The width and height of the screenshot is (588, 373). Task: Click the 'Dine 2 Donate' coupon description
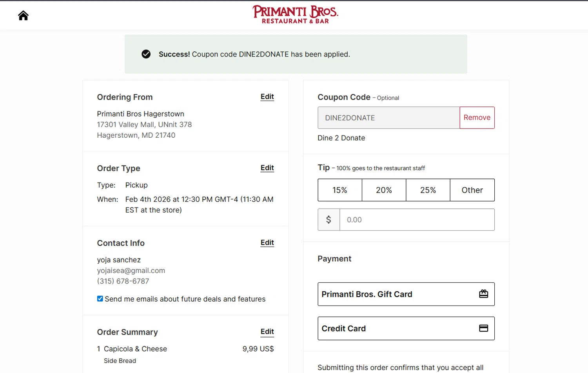(x=341, y=138)
